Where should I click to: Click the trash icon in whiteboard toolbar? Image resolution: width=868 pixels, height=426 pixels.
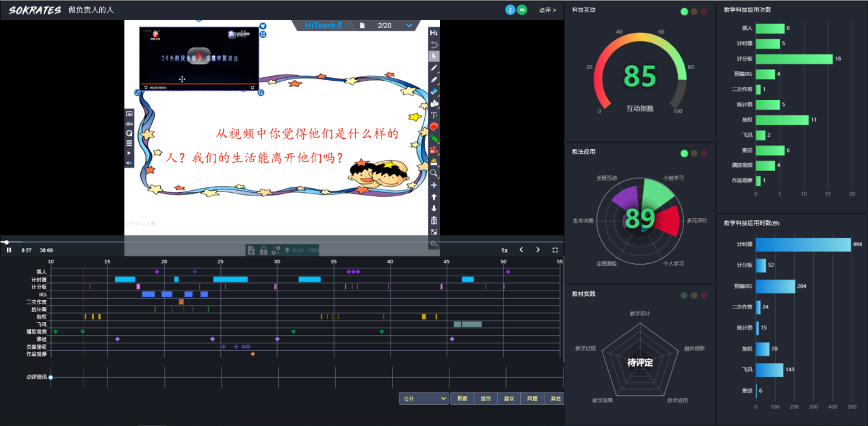coord(434,220)
